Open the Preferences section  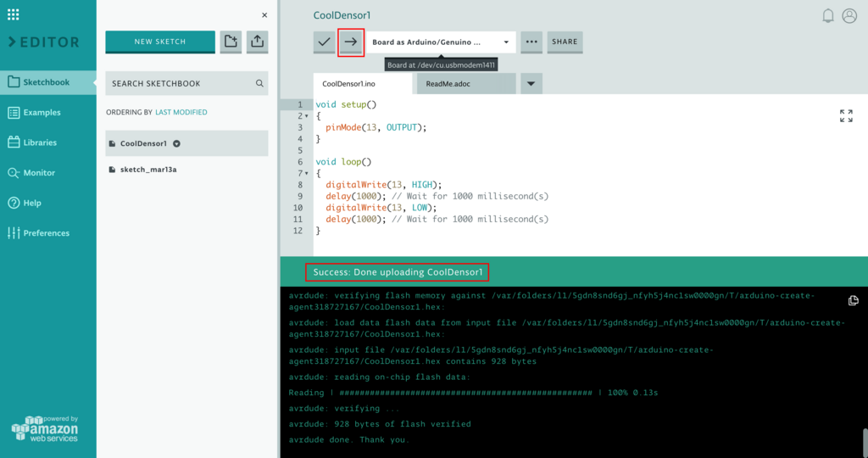48,233
